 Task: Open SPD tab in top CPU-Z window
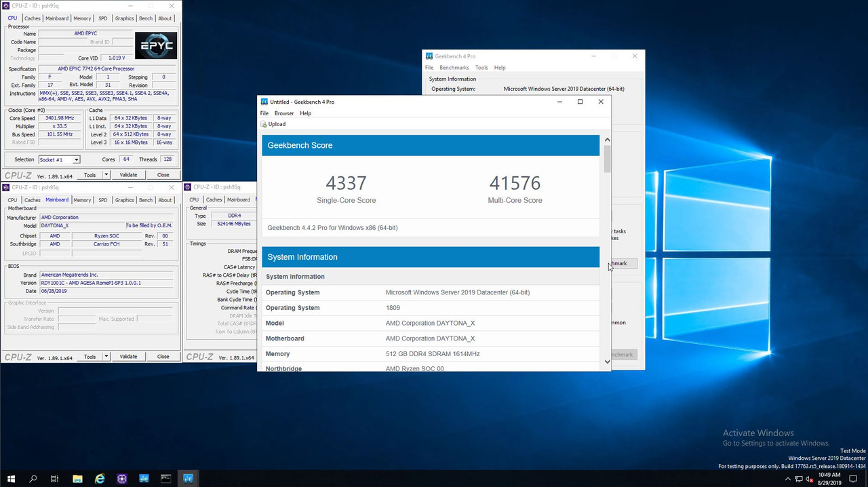tap(103, 18)
